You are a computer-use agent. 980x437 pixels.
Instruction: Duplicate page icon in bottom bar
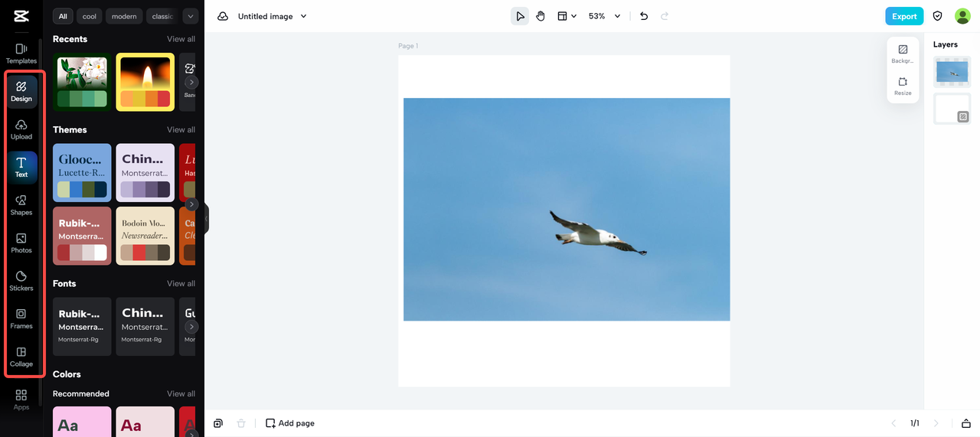tap(218, 423)
